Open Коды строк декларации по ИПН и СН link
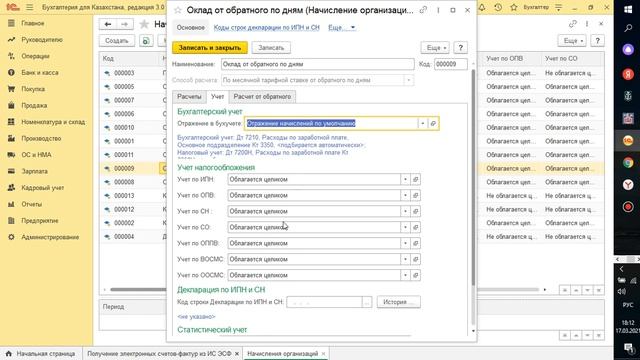Screen dimensions: 640x360 (266, 27)
